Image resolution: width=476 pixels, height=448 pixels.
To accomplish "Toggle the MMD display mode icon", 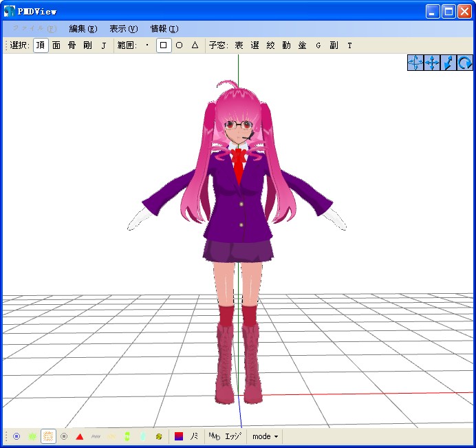I will [215, 436].
